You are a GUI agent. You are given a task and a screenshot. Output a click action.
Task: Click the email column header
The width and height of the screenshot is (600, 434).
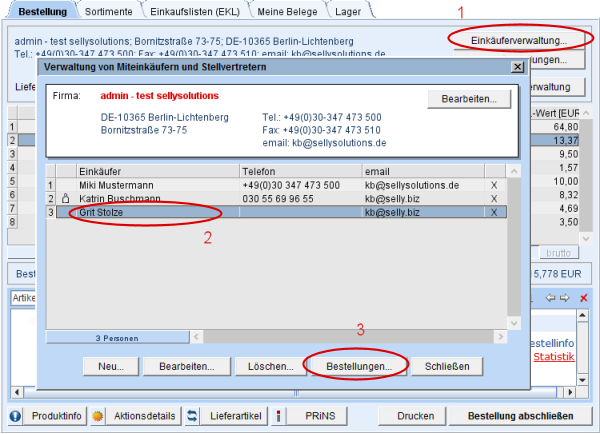[423, 171]
